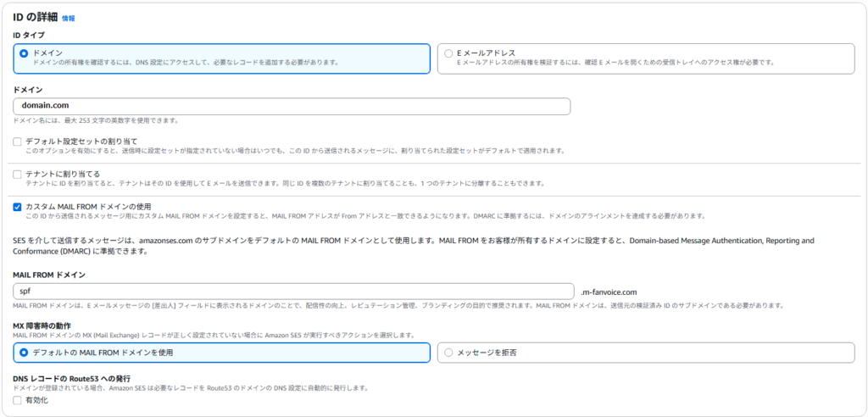Choose the E メールアドレス ID type option
This screenshot has width=868, height=417.
448,53
